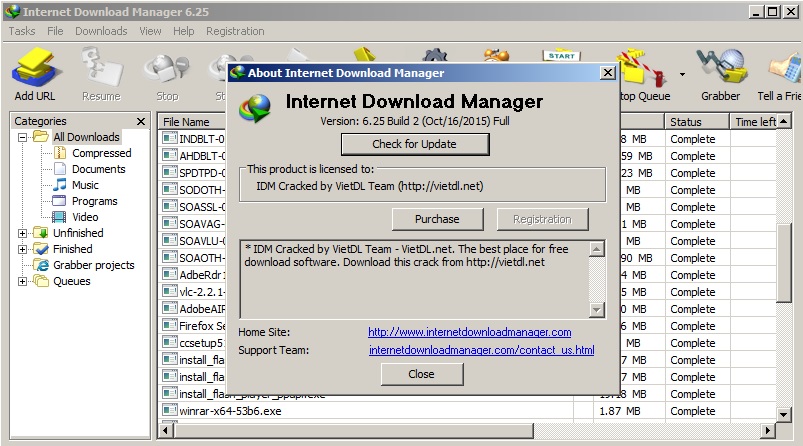Select the ccsetup5 download row

click(193, 343)
